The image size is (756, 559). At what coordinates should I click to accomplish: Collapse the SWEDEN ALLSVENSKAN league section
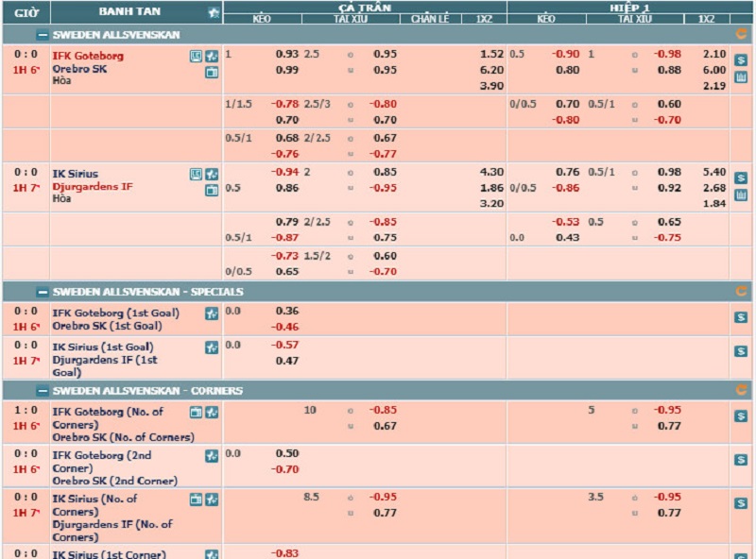click(x=42, y=34)
